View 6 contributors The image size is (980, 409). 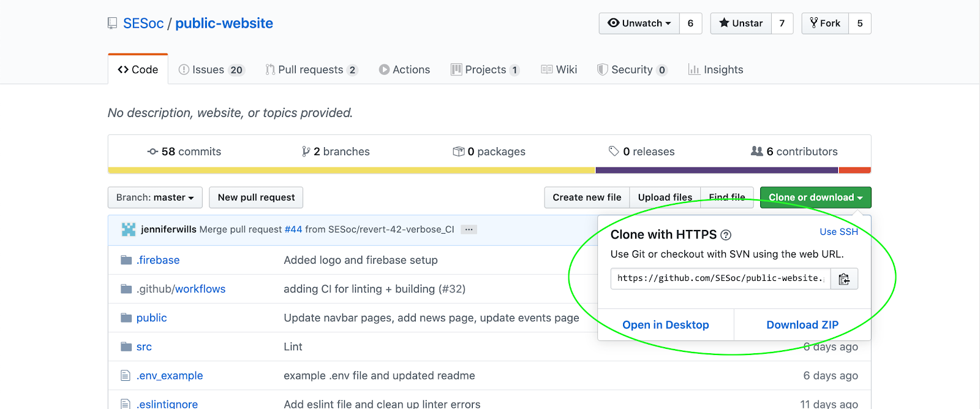click(794, 151)
